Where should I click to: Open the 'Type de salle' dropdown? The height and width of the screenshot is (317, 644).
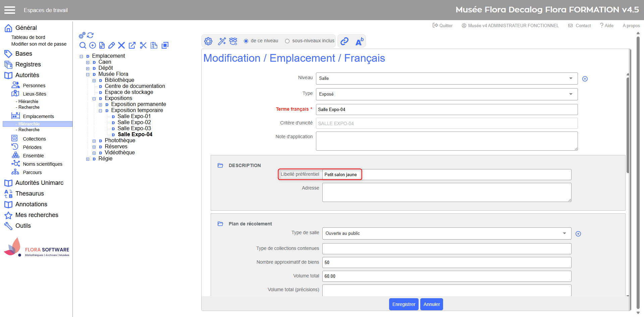[x=446, y=233]
